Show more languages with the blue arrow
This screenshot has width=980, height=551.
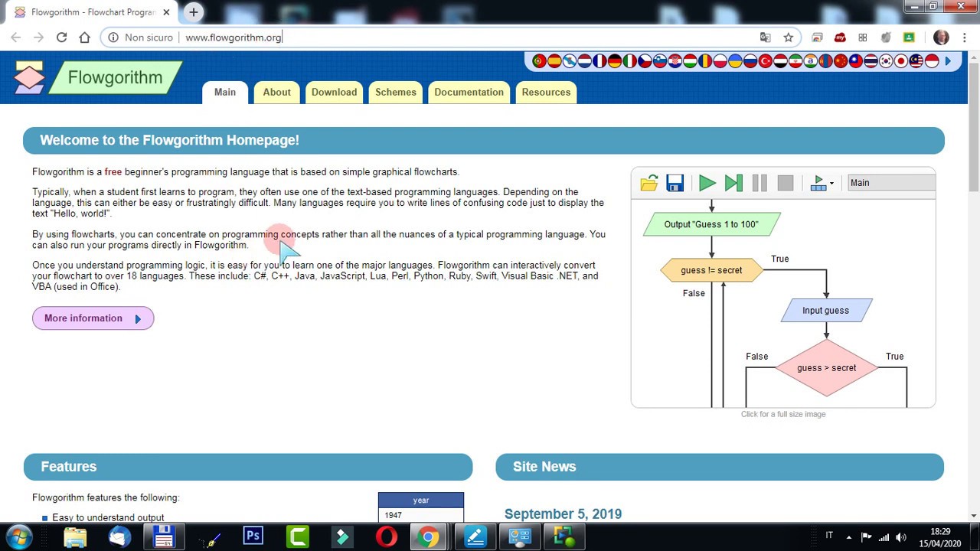(x=948, y=61)
